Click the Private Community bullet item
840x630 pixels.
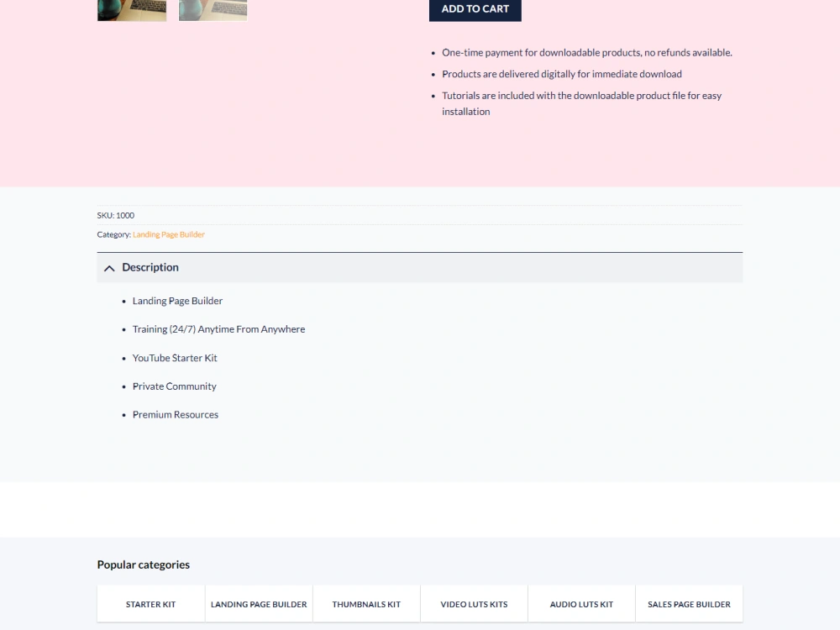pyautogui.click(x=174, y=386)
